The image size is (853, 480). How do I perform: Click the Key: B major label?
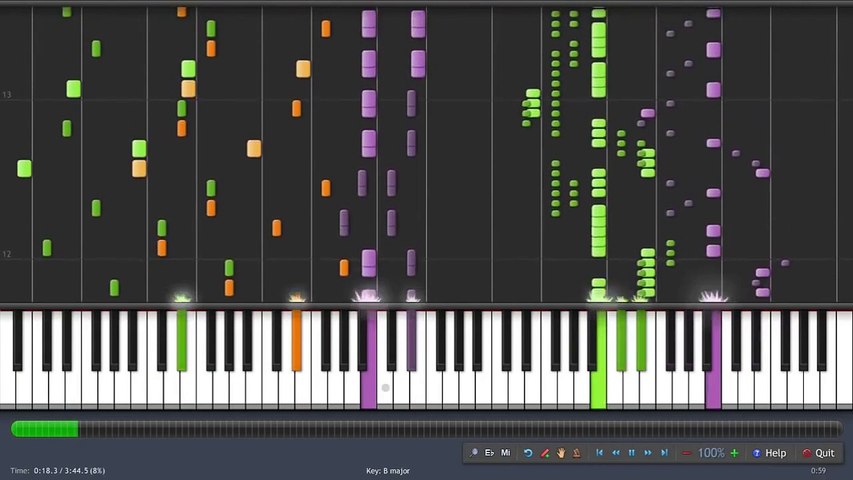[x=388, y=471]
